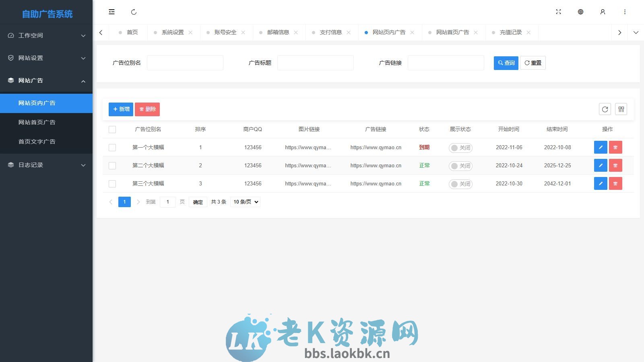
Task: Collapse the sidebar using the hamburger icon
Action: point(111,12)
